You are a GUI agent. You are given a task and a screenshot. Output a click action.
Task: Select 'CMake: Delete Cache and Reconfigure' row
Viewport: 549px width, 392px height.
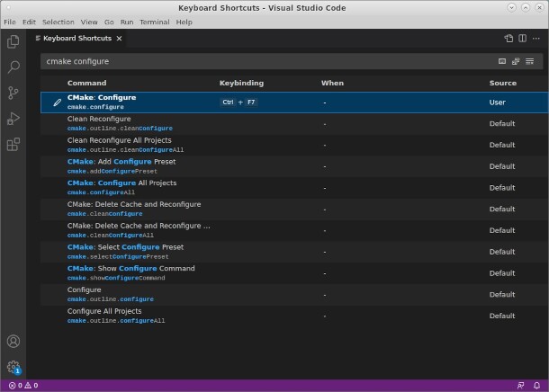pyautogui.click(x=294, y=209)
